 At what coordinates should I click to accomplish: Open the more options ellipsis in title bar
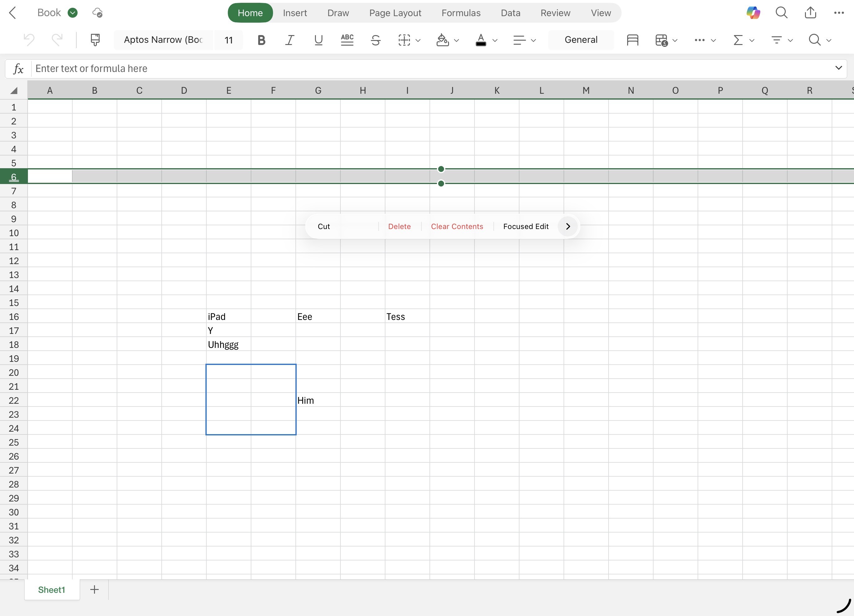point(839,13)
